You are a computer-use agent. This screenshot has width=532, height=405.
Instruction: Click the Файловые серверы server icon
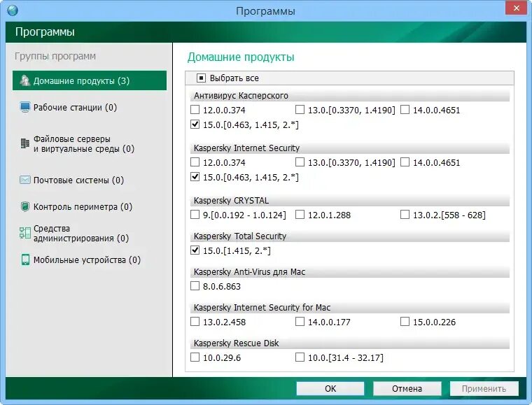(x=24, y=143)
